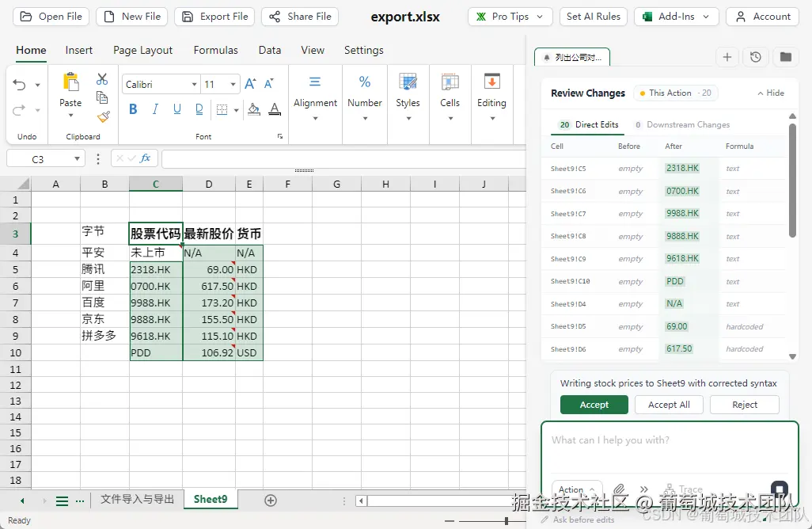
Task: Click the folder icon in AI panel
Action: click(786, 57)
